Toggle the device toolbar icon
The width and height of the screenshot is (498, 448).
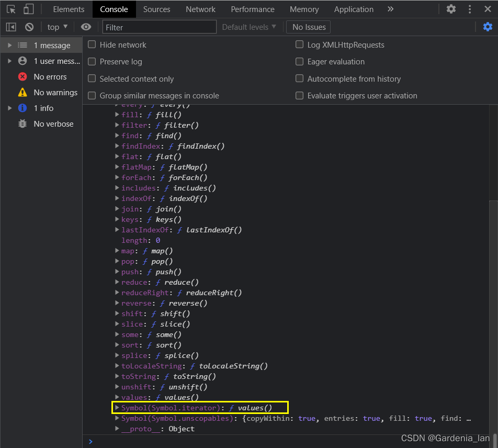pos(28,9)
